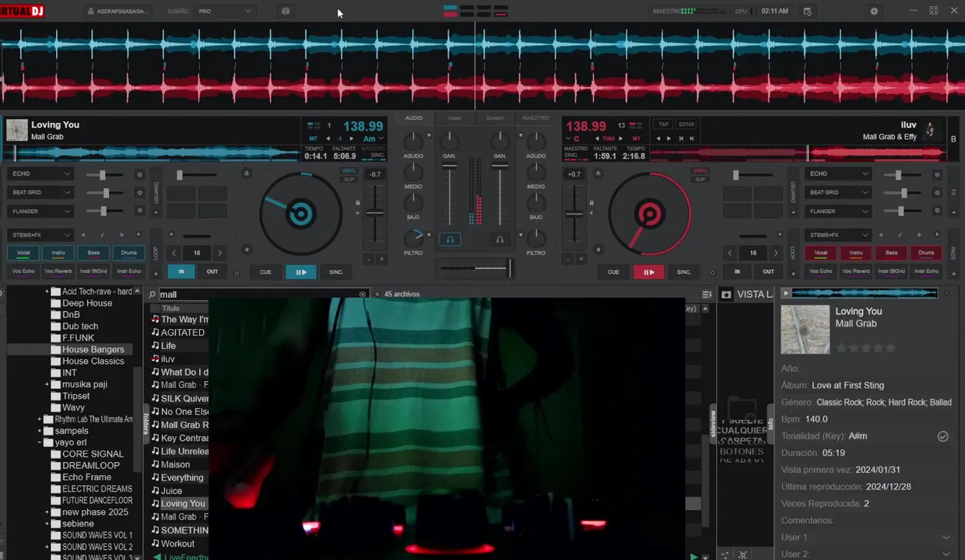Click the right deck TAP button
This screenshot has height=560, width=965.
(663, 124)
